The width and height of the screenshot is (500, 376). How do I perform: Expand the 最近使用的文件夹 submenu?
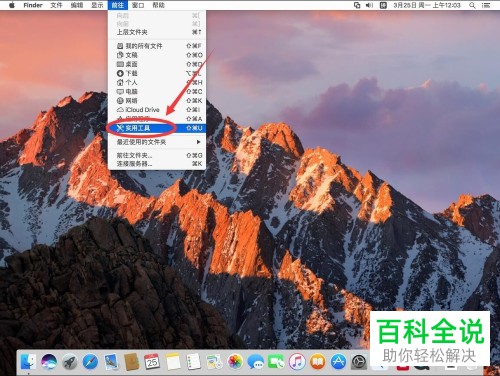click(157, 142)
